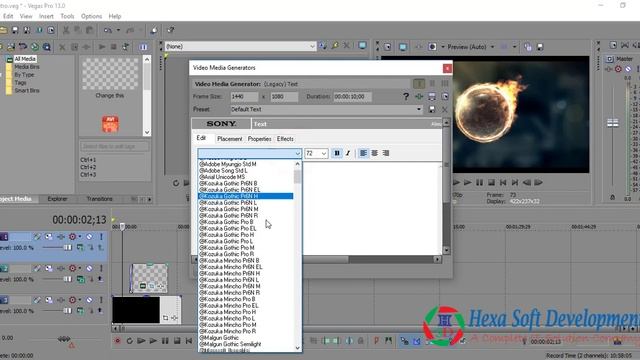The image size is (640, 360).
Task: Select the Edit tab
Action: [201, 138]
